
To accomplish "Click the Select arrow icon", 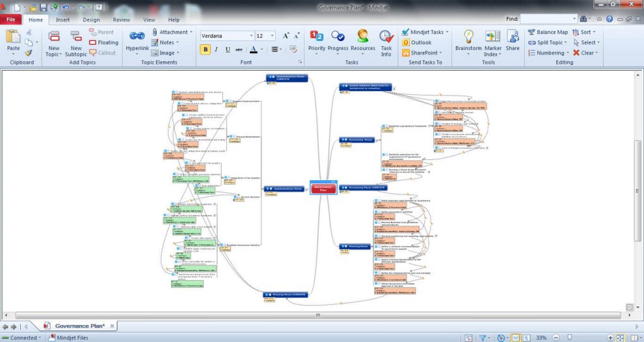I will pyautogui.click(x=576, y=42).
